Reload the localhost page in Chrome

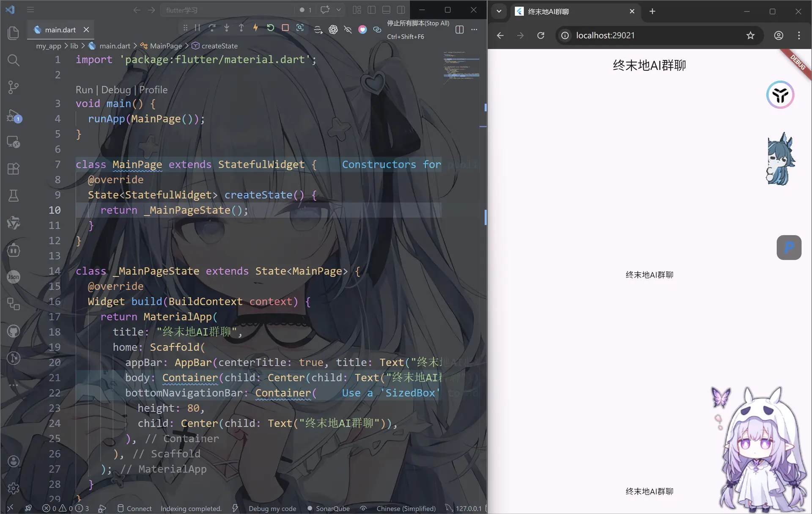540,36
